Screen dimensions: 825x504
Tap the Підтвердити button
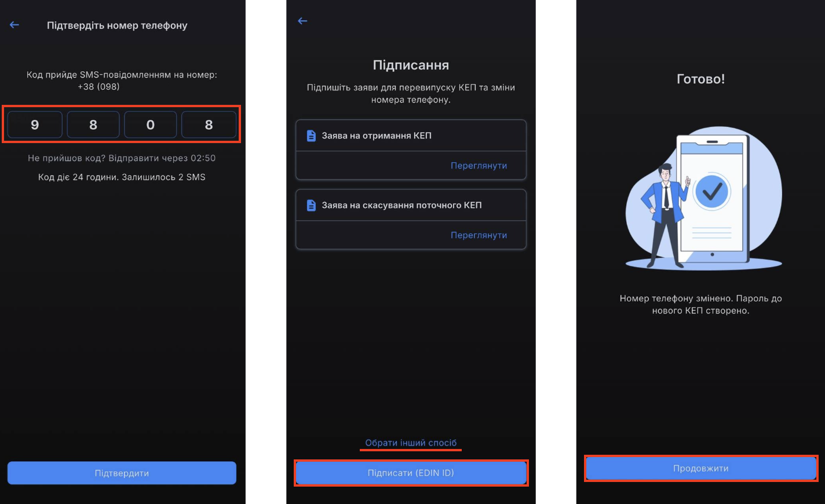pos(122,473)
